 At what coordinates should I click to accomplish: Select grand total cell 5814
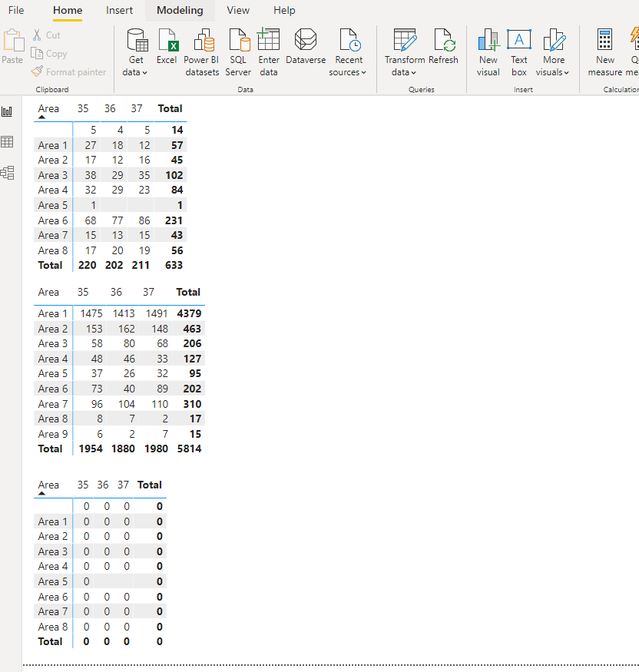click(189, 449)
